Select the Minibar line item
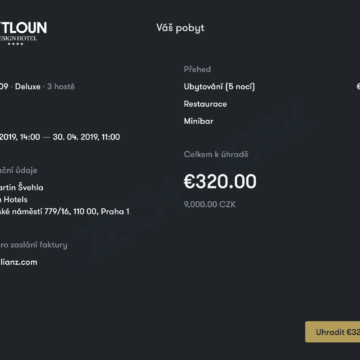360x360 pixels. (198, 121)
